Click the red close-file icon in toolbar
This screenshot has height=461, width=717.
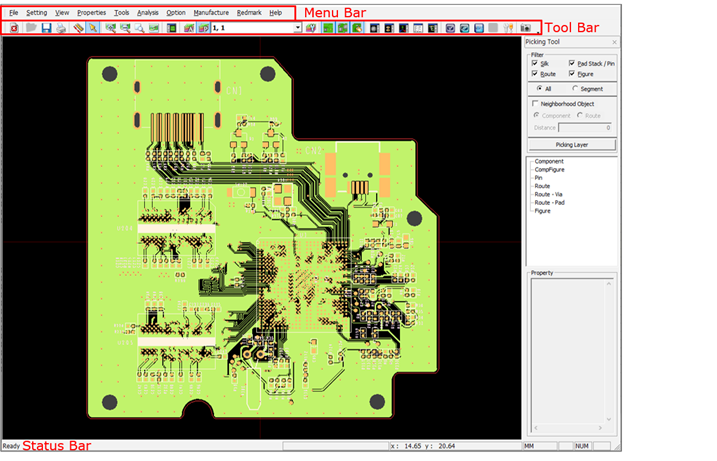tap(15, 28)
